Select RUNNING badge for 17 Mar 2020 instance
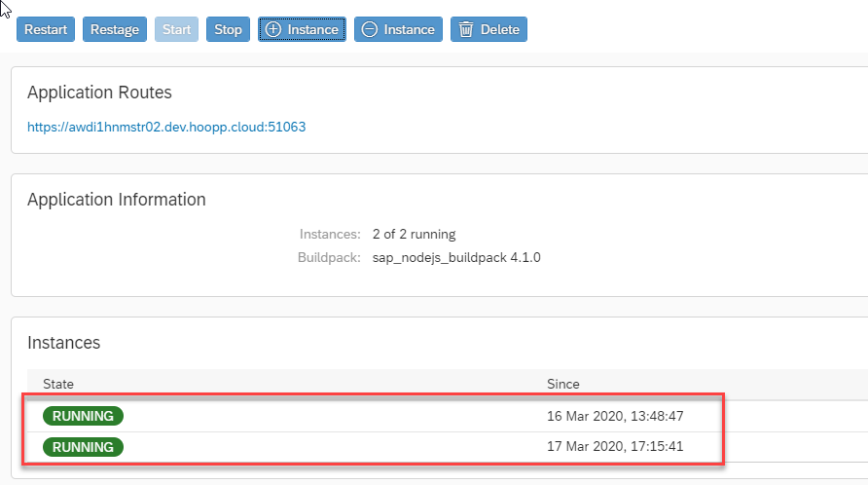 [83, 447]
